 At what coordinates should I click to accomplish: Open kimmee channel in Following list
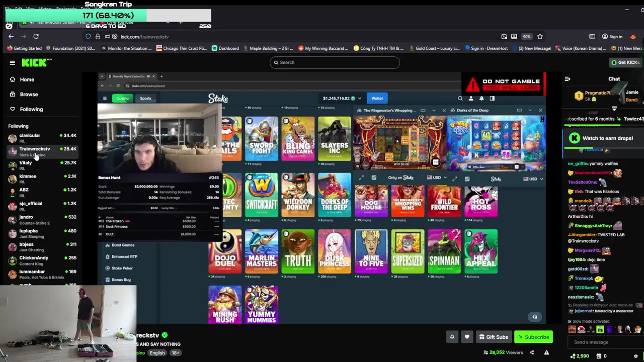[42, 178]
